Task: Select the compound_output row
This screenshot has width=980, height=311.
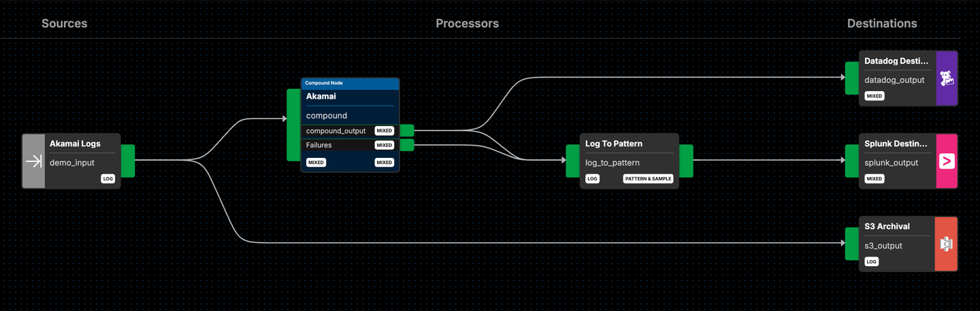Action: point(350,131)
